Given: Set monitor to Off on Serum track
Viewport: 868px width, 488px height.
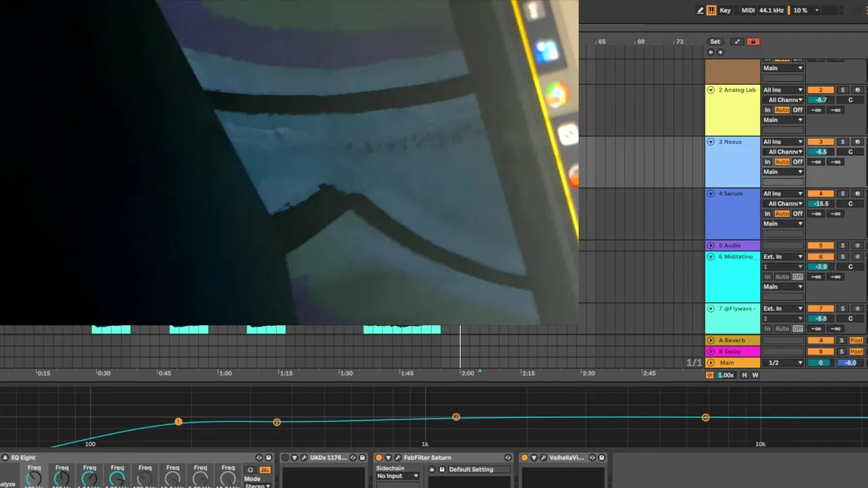Looking at the screenshot, I should pos(797,213).
